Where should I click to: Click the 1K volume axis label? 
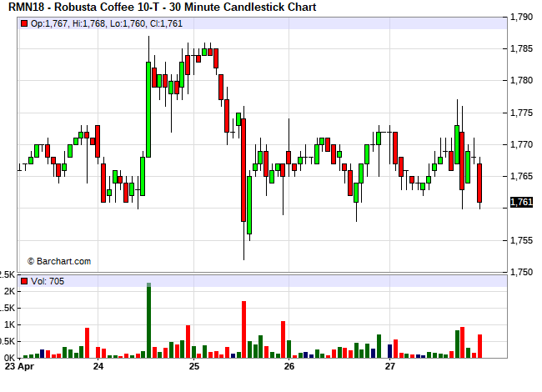9,324
